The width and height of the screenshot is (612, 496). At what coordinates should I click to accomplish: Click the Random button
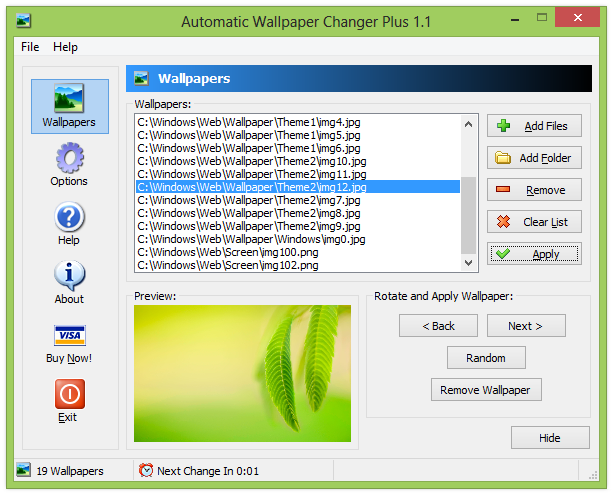tap(486, 357)
